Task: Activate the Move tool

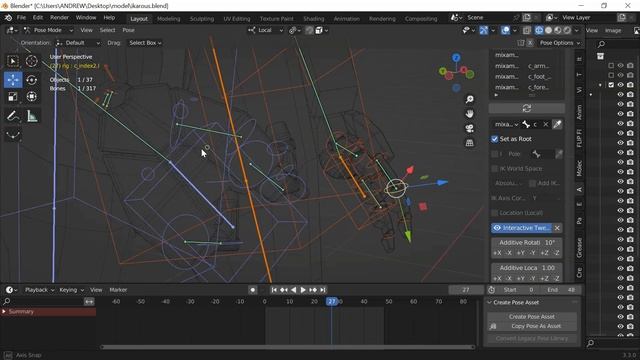Action: coord(13,80)
